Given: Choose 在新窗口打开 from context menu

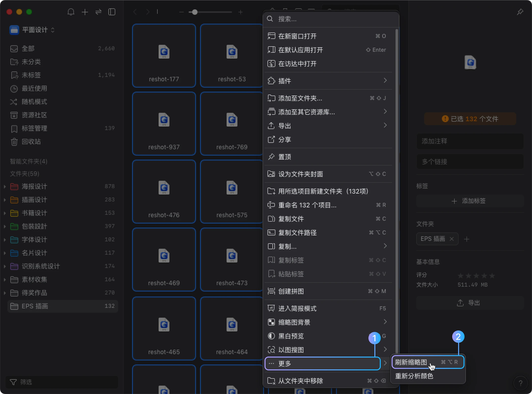Looking at the screenshot, I should [x=328, y=36].
